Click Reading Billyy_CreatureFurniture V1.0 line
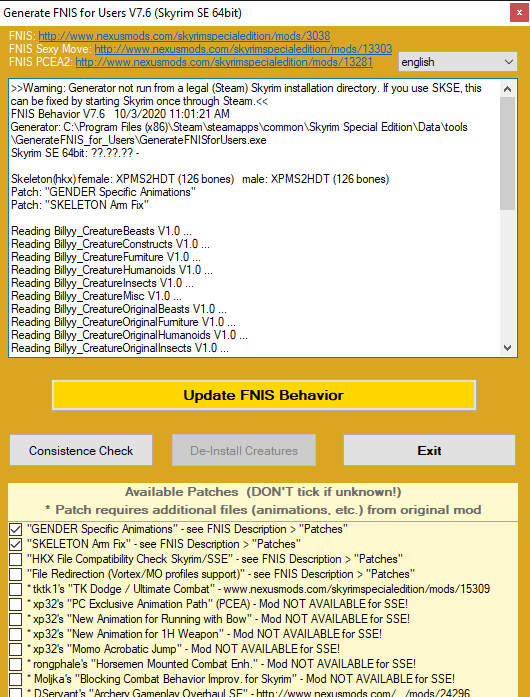 click(106, 257)
